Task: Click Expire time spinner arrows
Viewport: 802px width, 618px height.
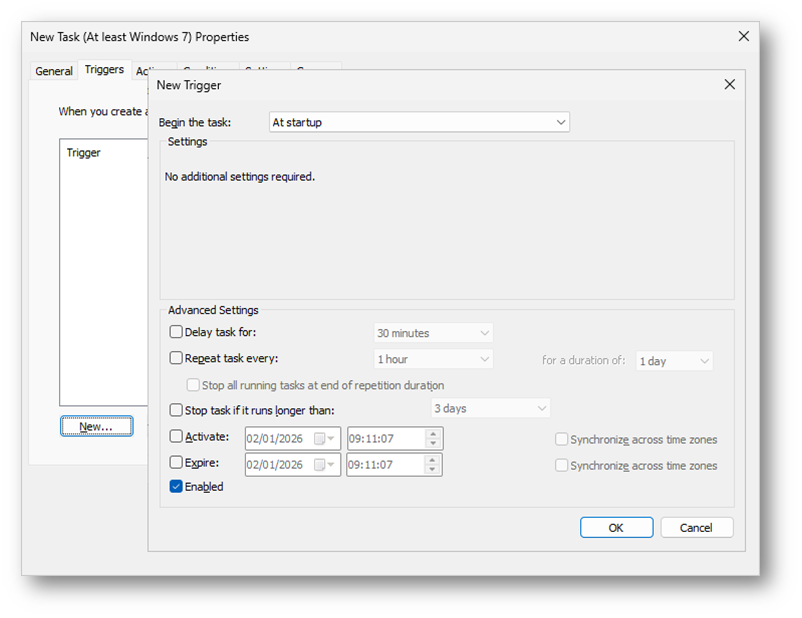Action: tap(433, 464)
